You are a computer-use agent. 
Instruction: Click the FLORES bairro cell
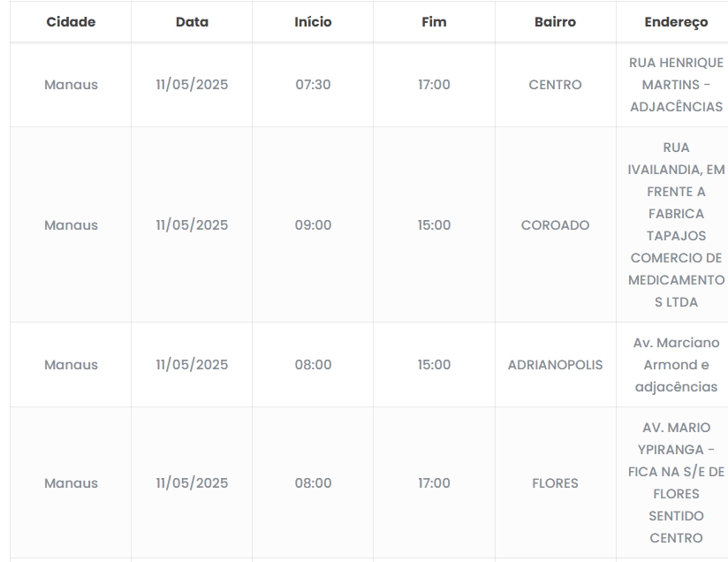coord(555,483)
